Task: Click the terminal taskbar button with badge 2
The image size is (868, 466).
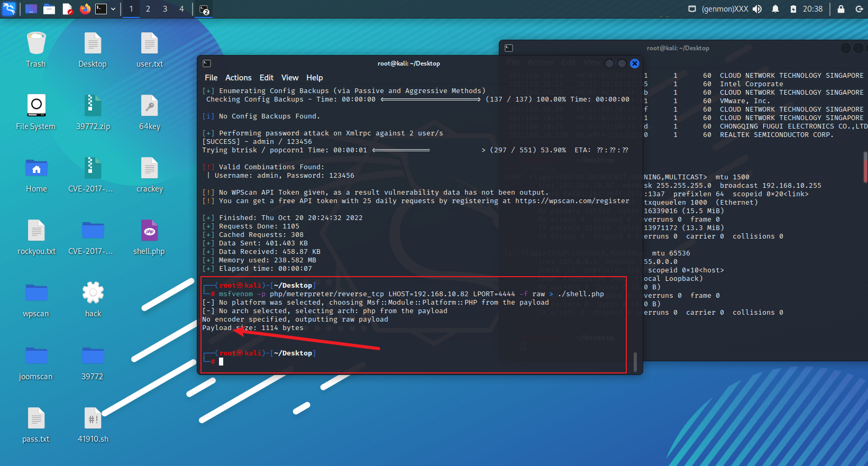Action: [205, 10]
